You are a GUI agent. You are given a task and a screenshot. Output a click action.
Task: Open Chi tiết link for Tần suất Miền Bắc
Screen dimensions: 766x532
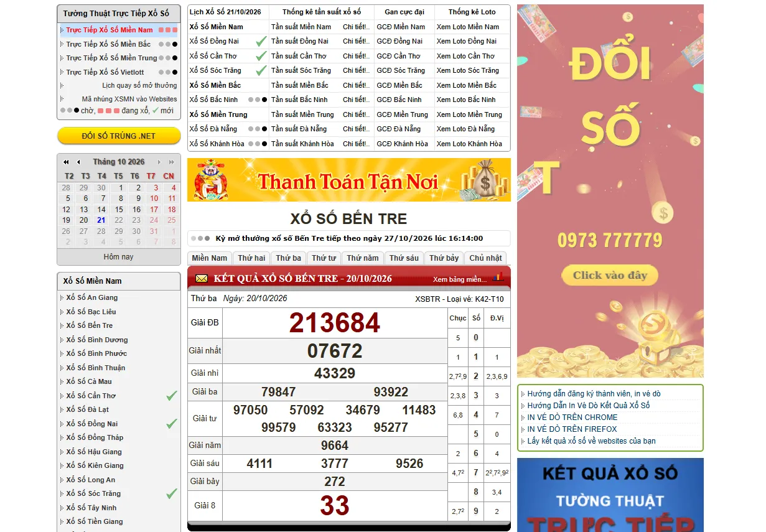[355, 85]
